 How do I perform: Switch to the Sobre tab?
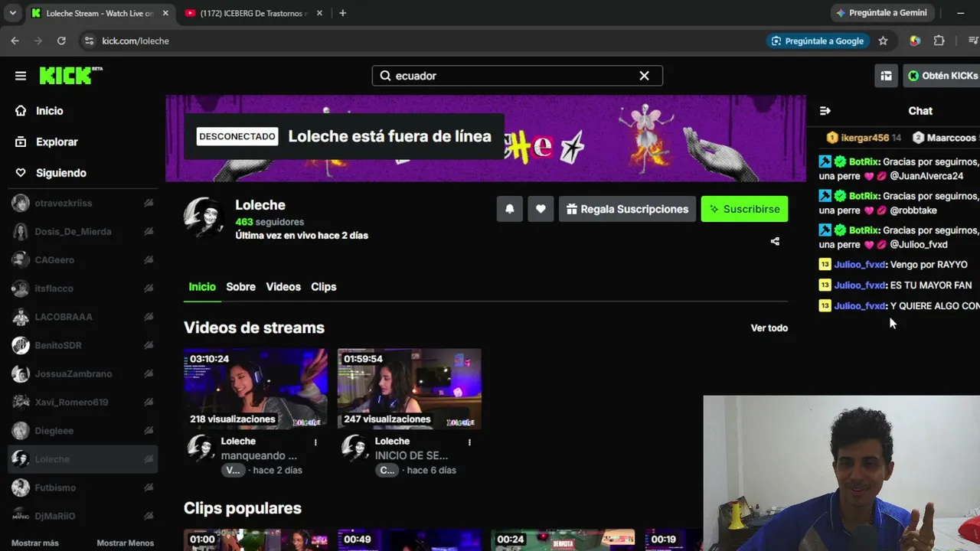pyautogui.click(x=240, y=287)
